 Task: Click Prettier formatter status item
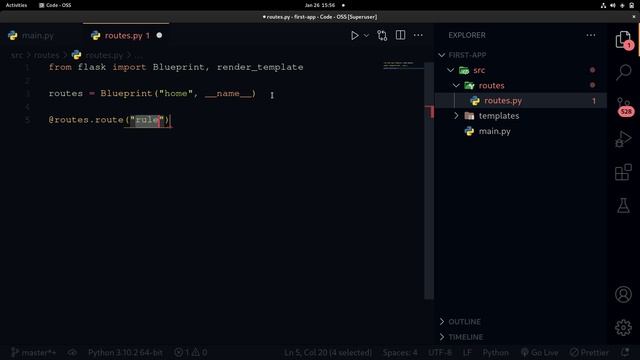pyautogui.click(x=589, y=352)
